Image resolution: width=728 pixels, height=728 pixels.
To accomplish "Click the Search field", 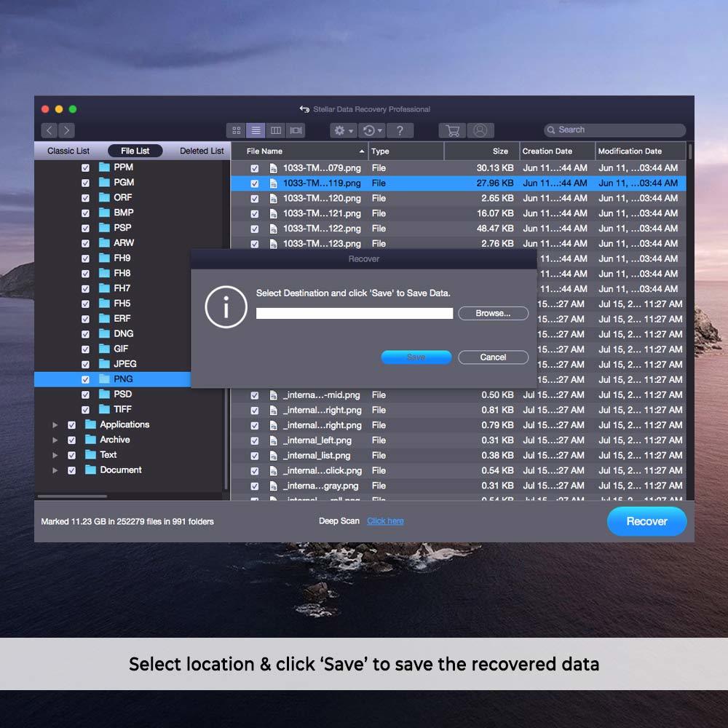I will coord(614,130).
